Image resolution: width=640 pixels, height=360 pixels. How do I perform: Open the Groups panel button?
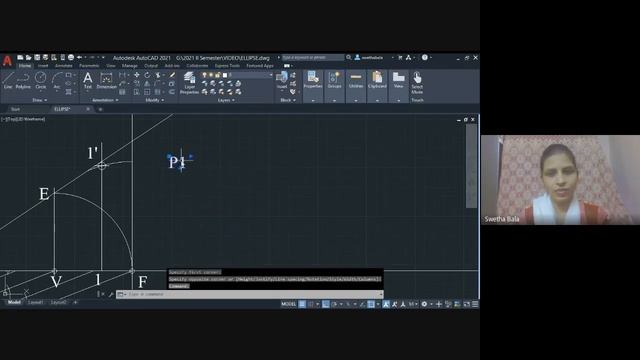point(334,80)
